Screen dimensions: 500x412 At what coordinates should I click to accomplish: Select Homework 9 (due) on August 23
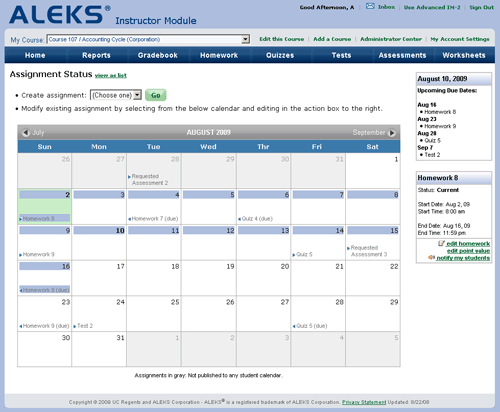44,326
